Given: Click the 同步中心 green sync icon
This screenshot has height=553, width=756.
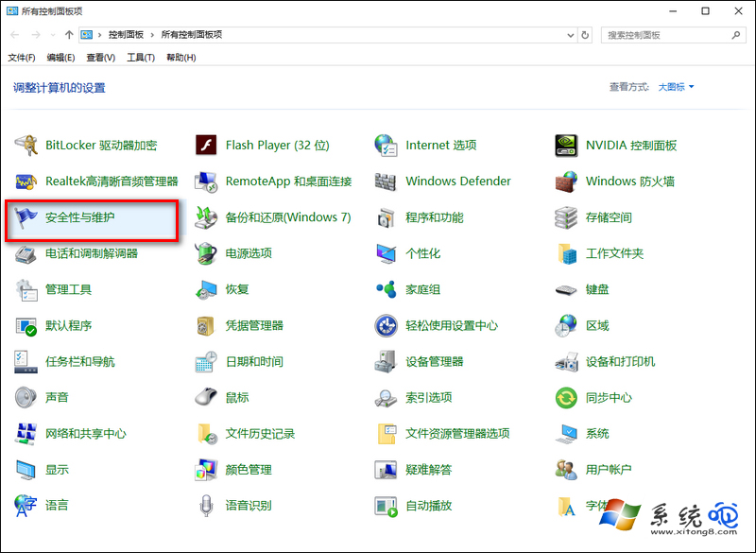Looking at the screenshot, I should click(566, 398).
